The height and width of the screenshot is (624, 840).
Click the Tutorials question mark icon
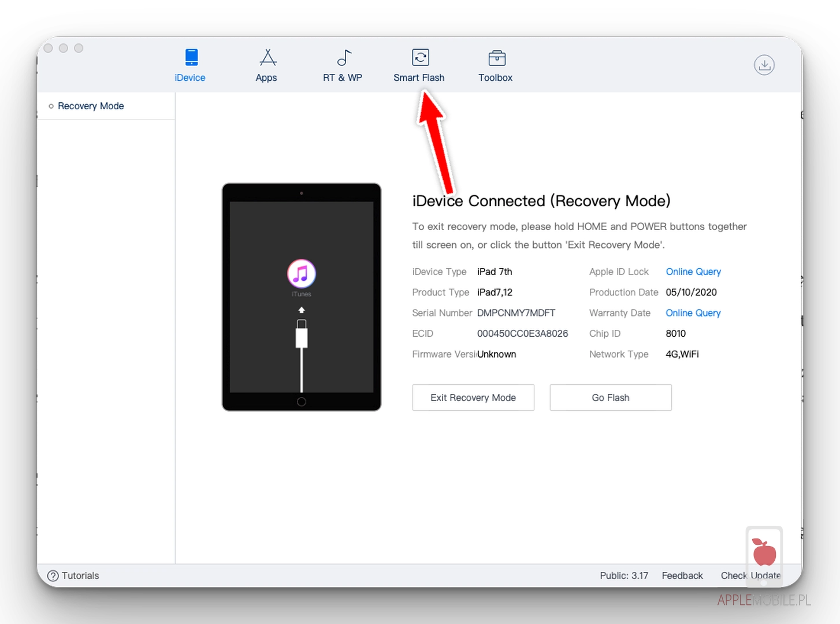[x=53, y=575]
